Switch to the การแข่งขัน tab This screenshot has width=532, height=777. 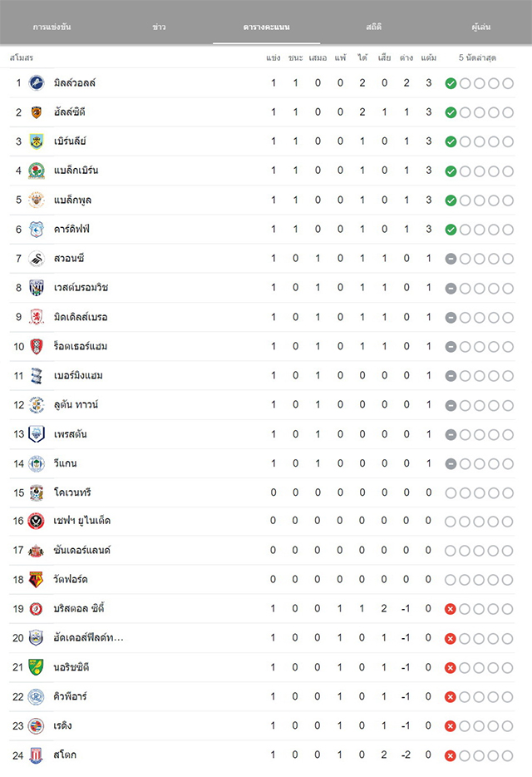pos(52,27)
